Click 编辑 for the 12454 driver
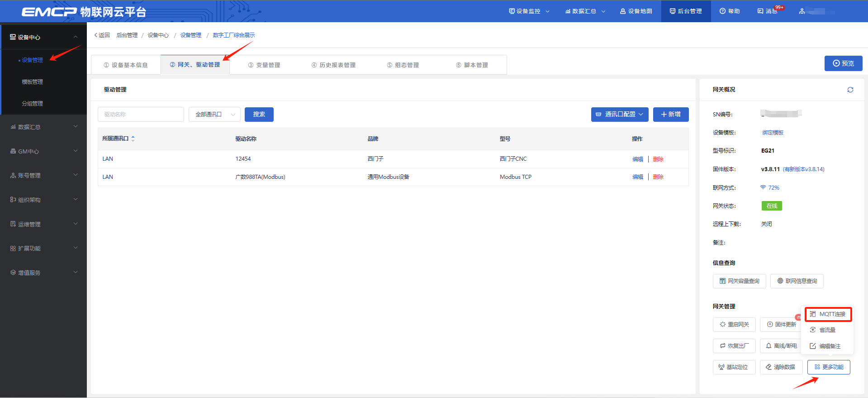Viewport: 868px width, 398px height. [638, 159]
